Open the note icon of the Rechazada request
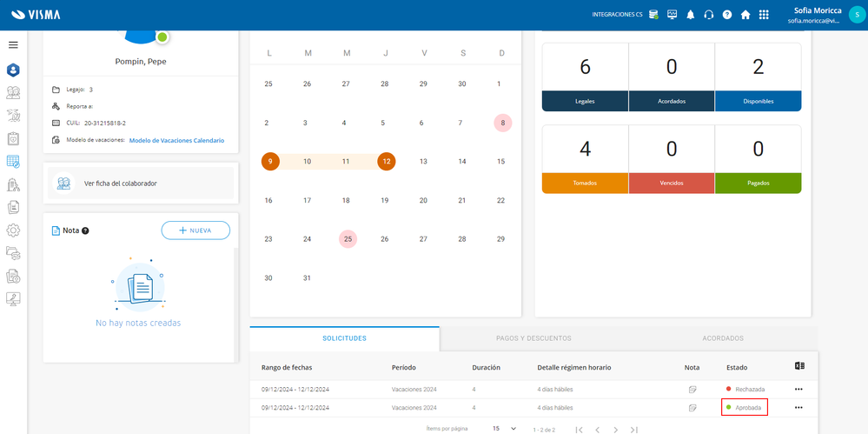Image resolution: width=868 pixels, height=434 pixels. (x=692, y=389)
